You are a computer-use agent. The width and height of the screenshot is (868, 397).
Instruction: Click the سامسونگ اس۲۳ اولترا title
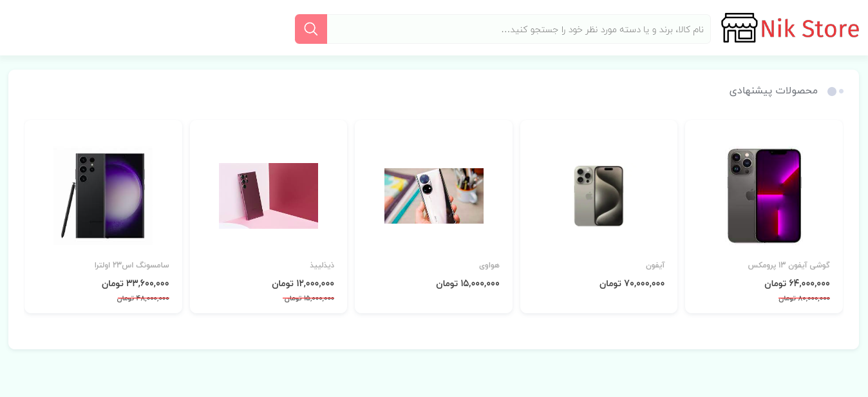coord(132,265)
